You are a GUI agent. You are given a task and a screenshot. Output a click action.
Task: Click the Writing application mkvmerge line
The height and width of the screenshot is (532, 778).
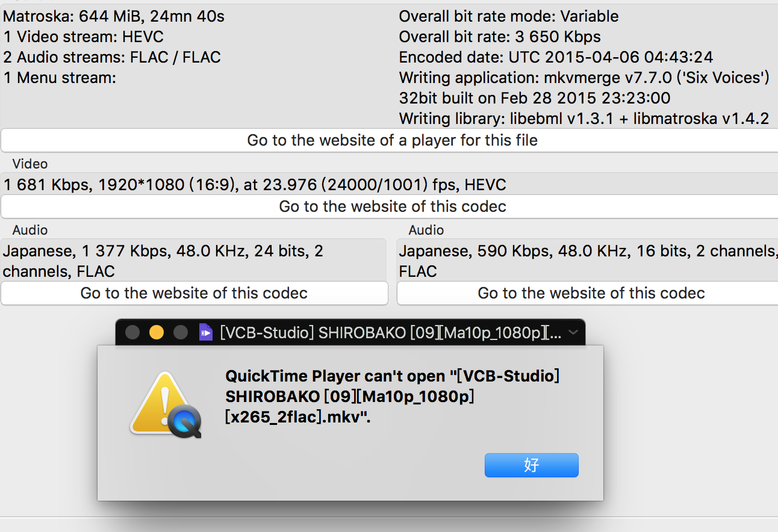(583, 78)
